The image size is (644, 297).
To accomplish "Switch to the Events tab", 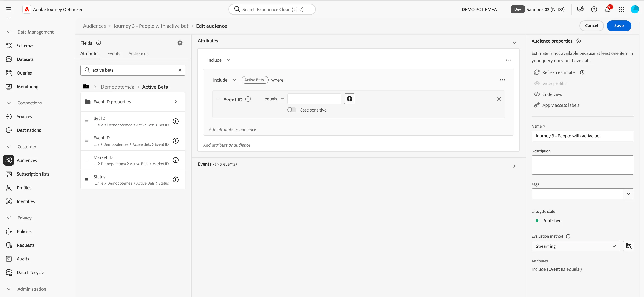I will 114,54.
